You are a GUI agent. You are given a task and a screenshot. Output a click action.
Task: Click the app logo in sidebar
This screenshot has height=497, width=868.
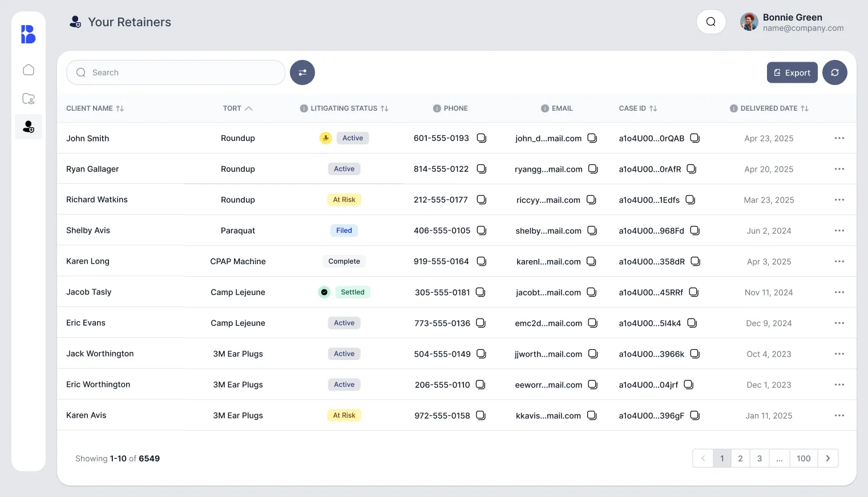pyautogui.click(x=29, y=34)
